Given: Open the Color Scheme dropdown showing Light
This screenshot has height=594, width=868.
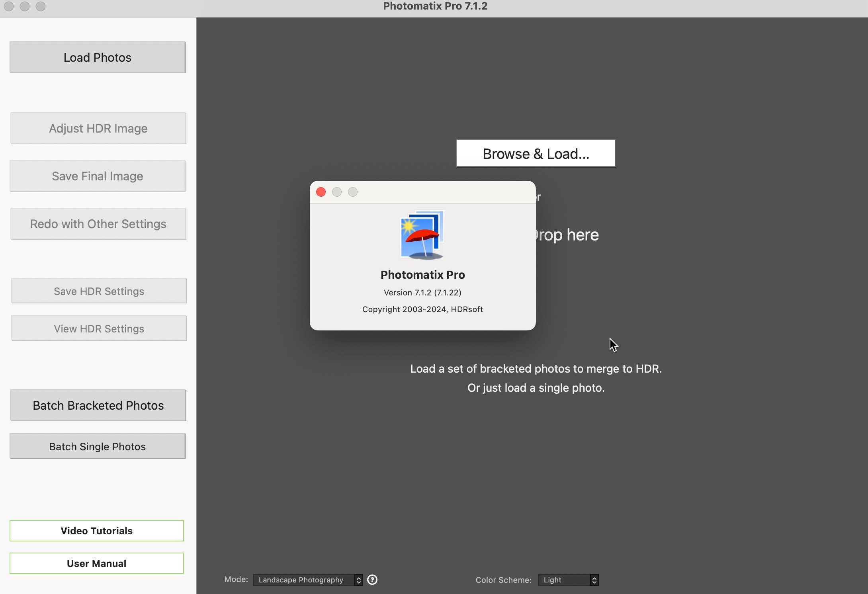Looking at the screenshot, I should coord(569,580).
